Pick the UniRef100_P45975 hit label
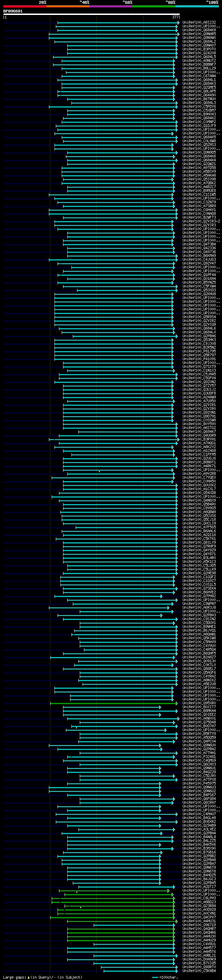 tap(199, 783)
